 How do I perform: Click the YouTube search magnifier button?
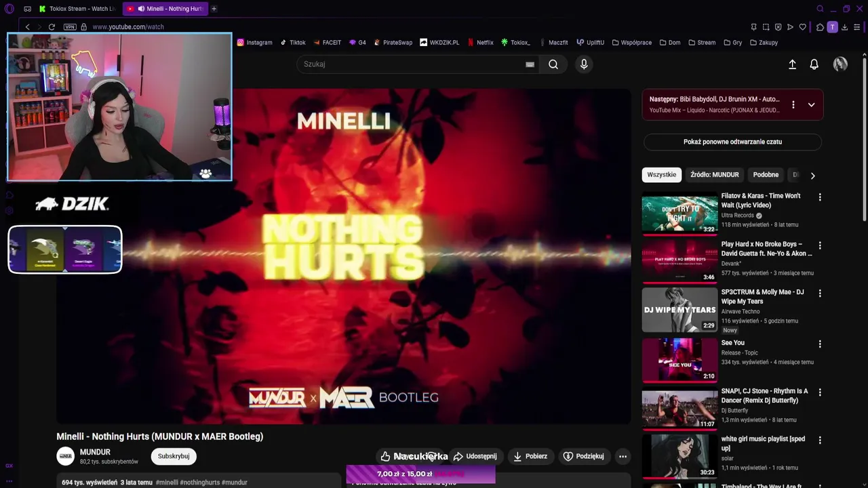tap(553, 64)
